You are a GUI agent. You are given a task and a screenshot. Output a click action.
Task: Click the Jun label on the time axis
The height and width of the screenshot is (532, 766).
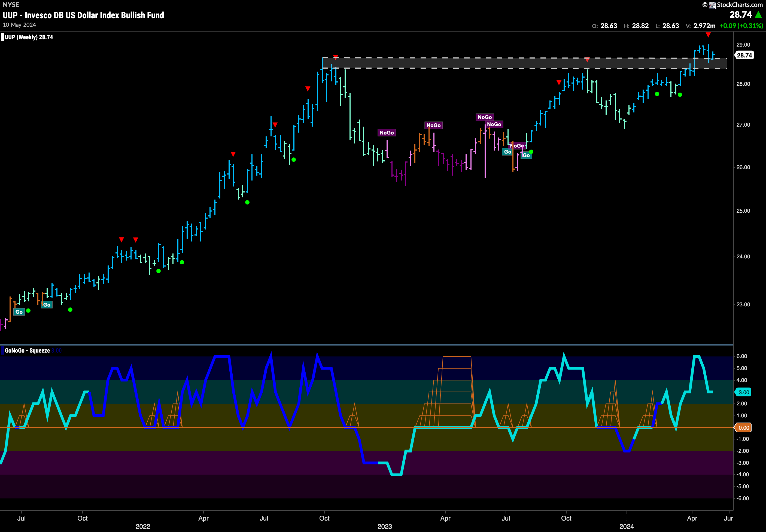coord(728,518)
